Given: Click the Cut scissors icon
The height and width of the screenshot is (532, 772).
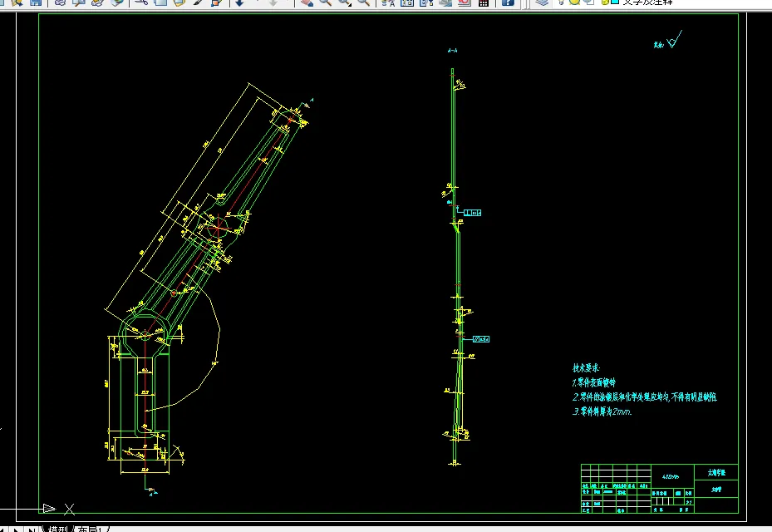Looking at the screenshot, I should [x=141, y=2].
